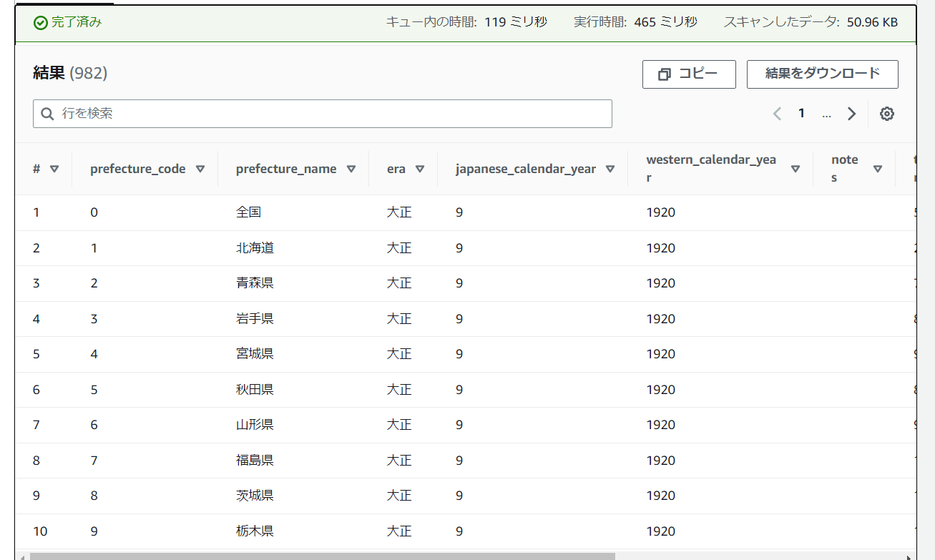Go to the next results page
The image size is (935, 560).
pyautogui.click(x=851, y=114)
